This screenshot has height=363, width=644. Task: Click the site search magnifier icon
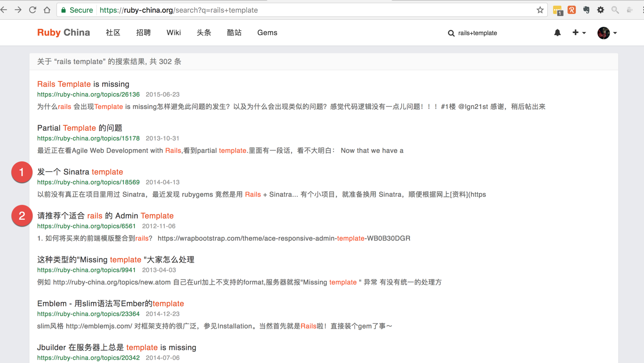pyautogui.click(x=451, y=33)
